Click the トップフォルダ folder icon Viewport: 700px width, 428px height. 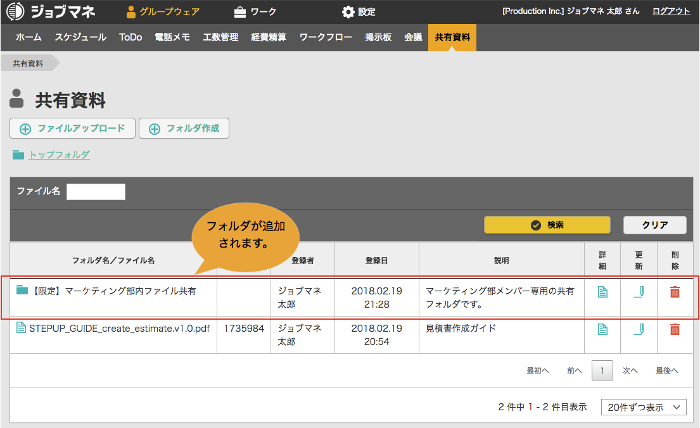(18, 155)
